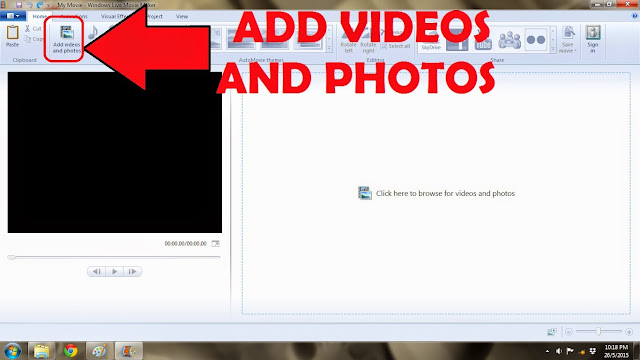Share movie to SkyDrive

[431, 41]
